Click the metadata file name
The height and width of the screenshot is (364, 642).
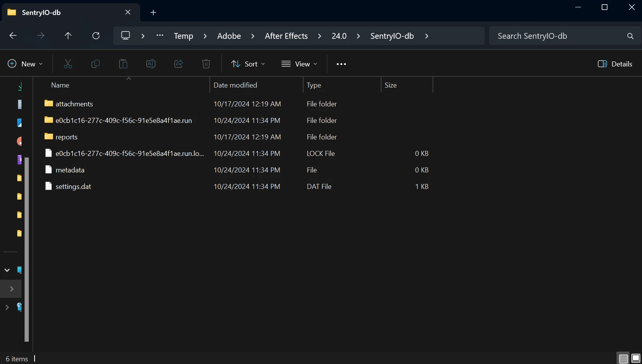70,170
